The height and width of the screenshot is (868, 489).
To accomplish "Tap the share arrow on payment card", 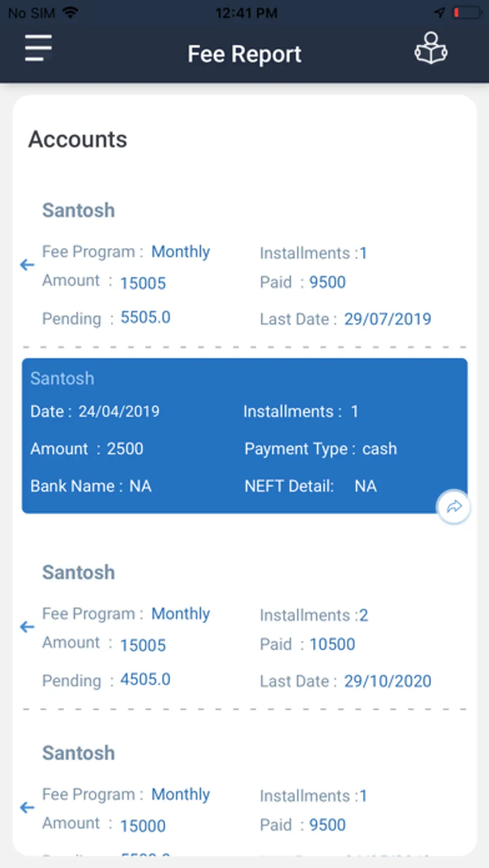I will click(454, 507).
